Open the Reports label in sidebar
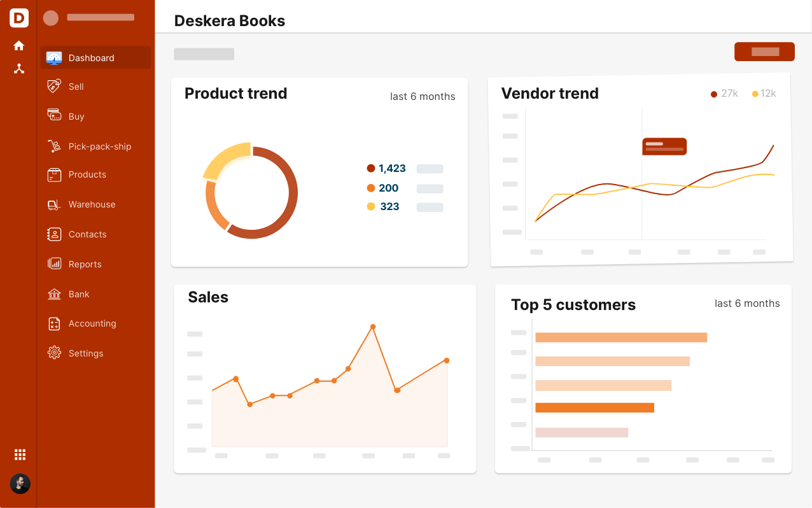 [85, 264]
